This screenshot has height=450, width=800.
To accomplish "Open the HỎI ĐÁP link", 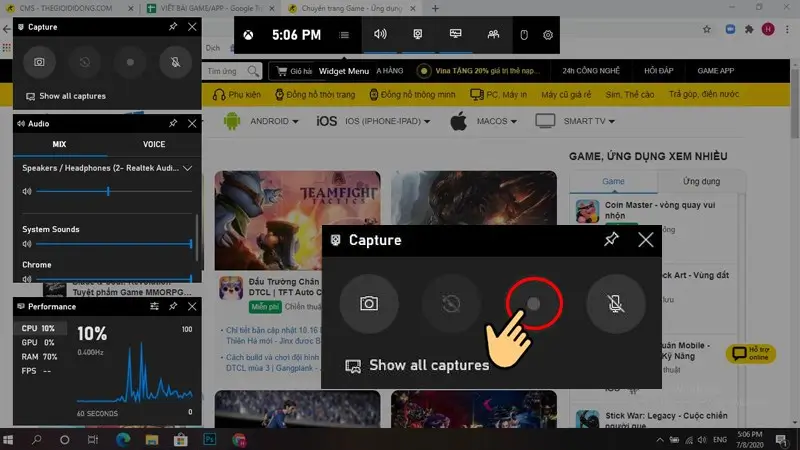I will (x=658, y=72).
